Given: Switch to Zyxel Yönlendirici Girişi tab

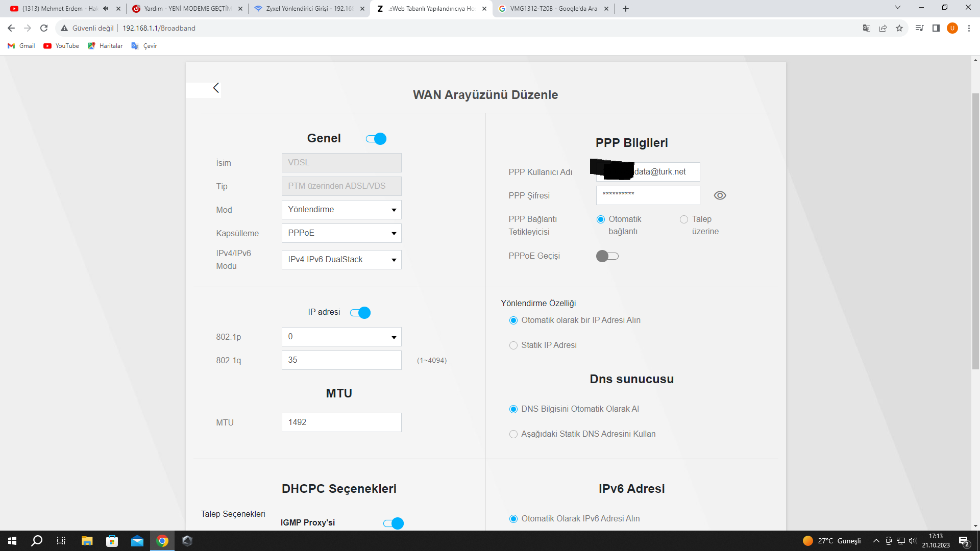Looking at the screenshot, I should click(x=309, y=9).
